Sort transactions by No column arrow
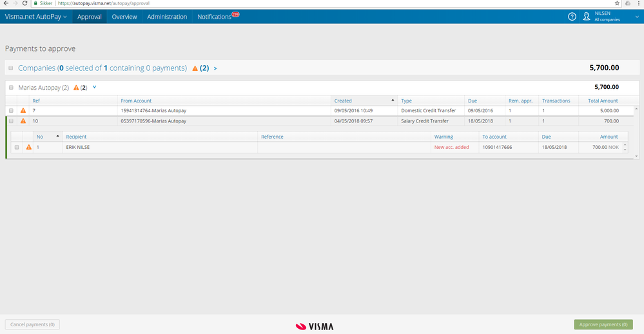The width and height of the screenshot is (644, 334). 57,136
